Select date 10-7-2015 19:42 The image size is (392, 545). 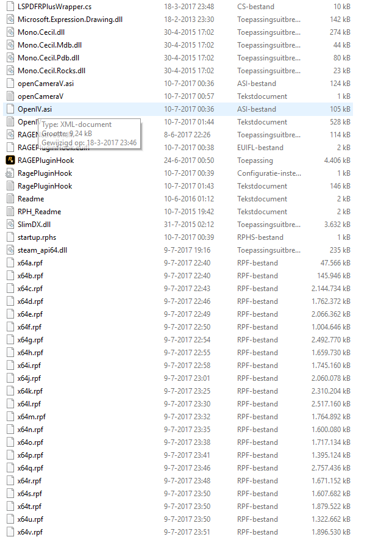tap(189, 212)
